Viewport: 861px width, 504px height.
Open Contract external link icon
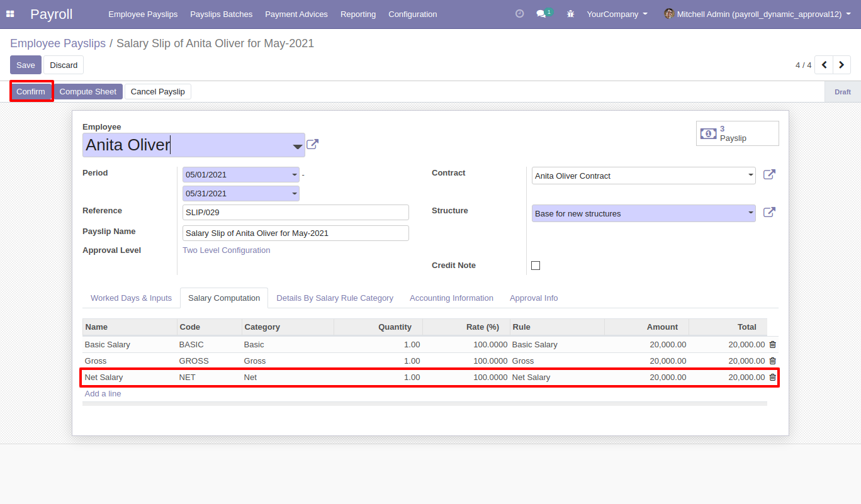click(768, 175)
